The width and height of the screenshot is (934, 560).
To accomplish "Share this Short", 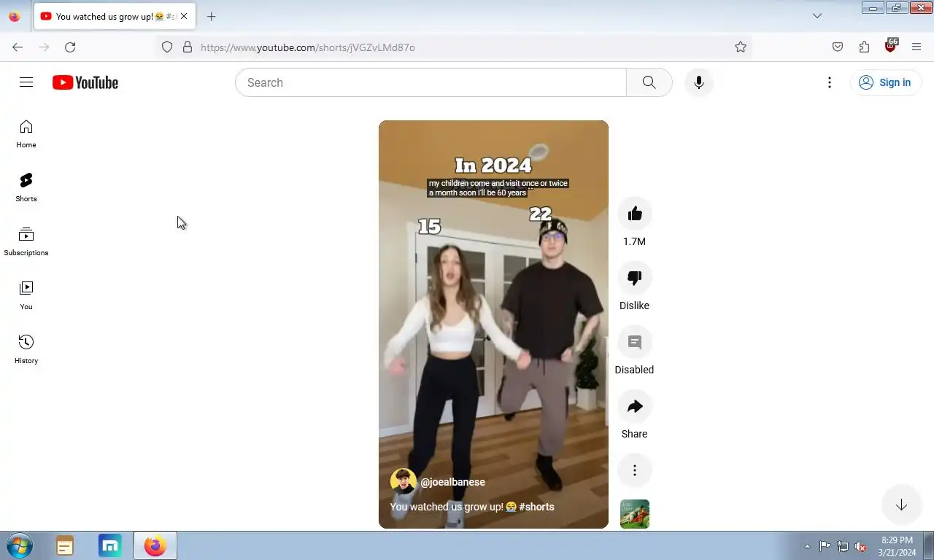I will [x=635, y=406].
